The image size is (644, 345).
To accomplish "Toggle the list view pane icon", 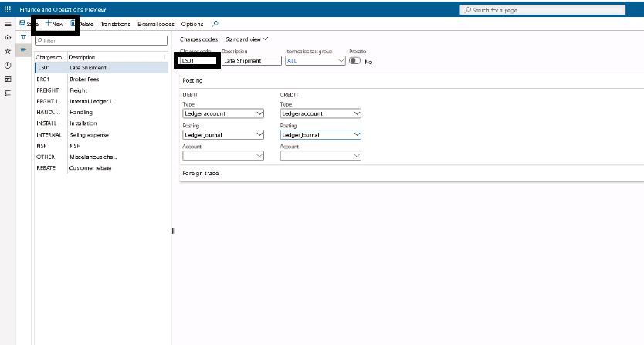I will pos(23,49).
